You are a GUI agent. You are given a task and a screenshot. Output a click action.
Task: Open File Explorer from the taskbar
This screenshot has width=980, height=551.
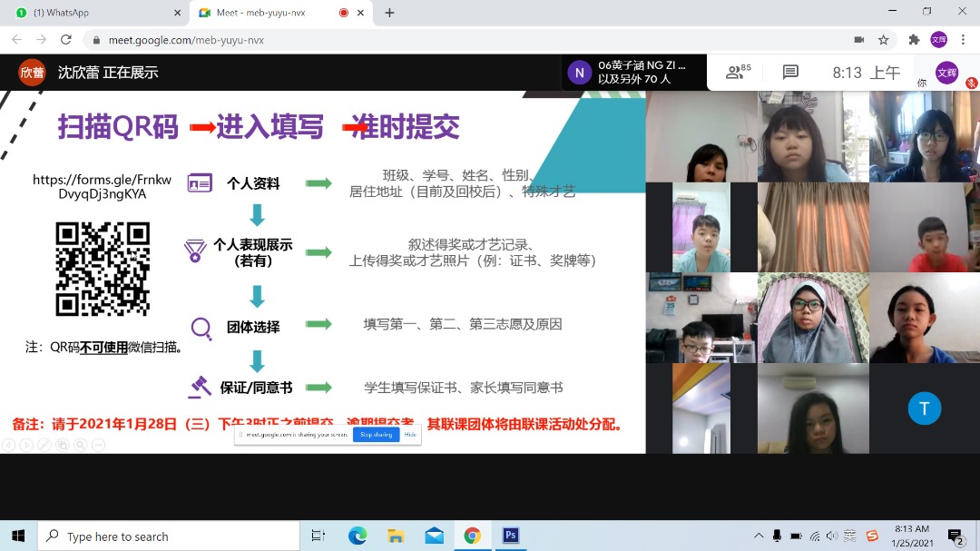coord(396,536)
